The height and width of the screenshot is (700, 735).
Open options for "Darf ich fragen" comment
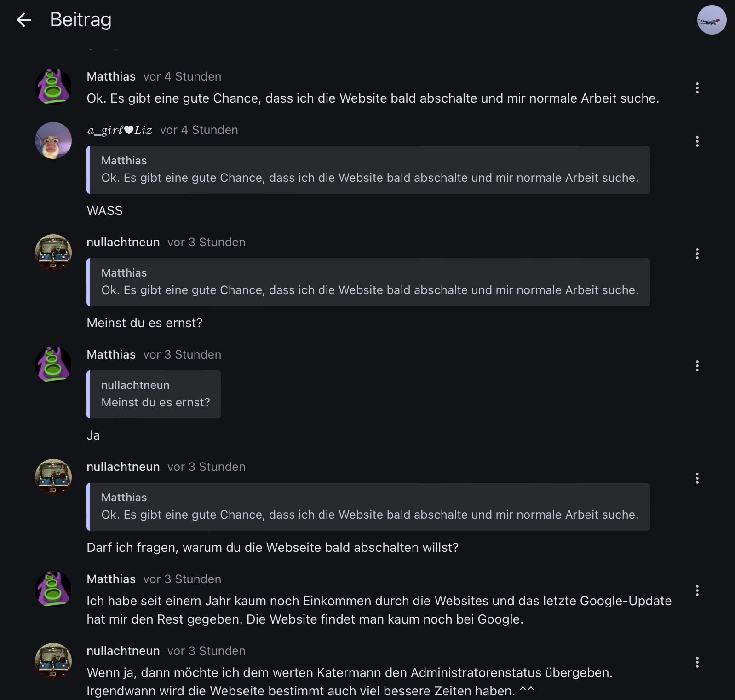[x=697, y=478]
